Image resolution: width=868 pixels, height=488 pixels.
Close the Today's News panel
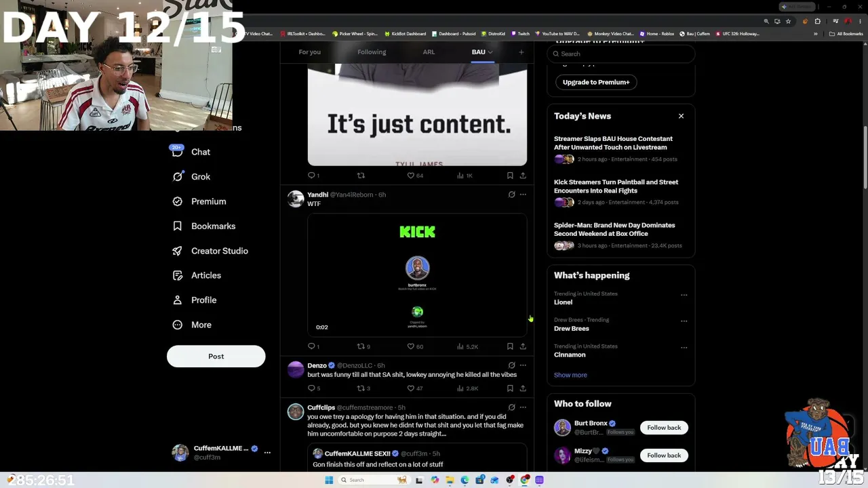681,117
